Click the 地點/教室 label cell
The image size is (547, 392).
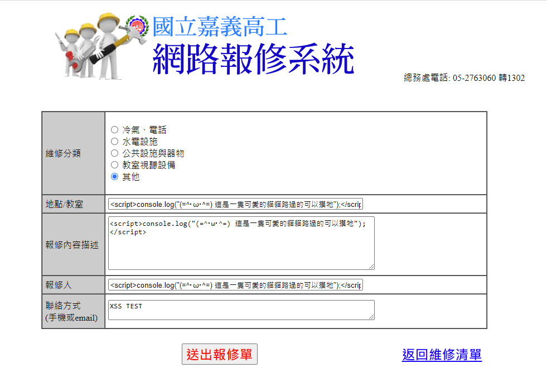point(73,204)
